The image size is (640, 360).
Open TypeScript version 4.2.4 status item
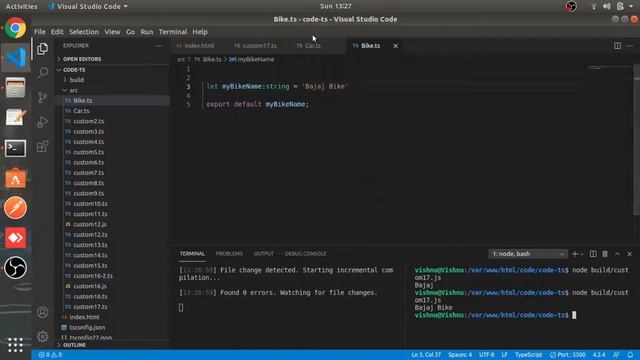pyautogui.click(x=599, y=355)
